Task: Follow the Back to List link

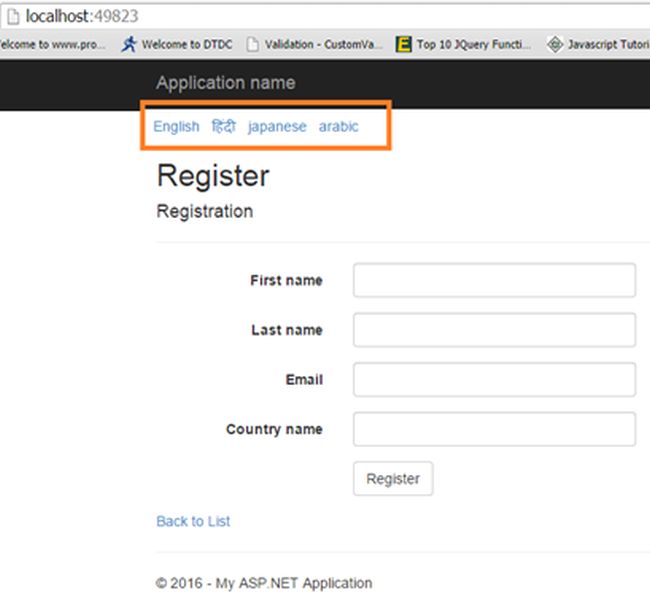Action: pos(193,521)
